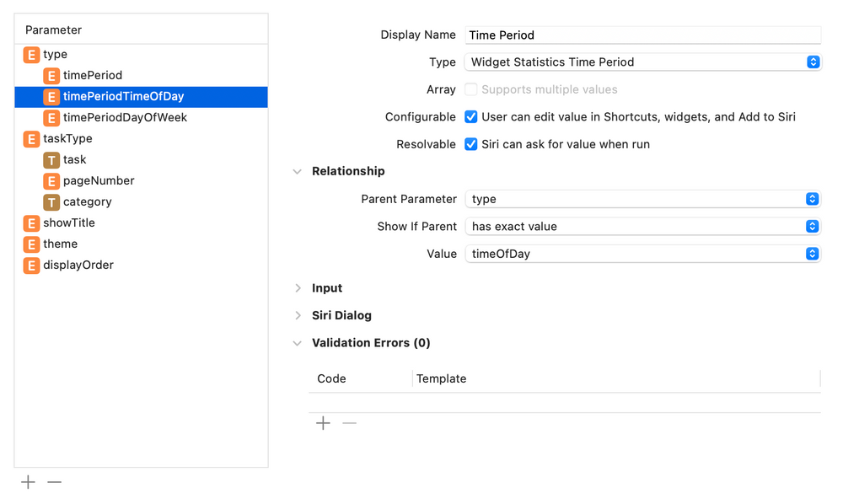This screenshot has width=843, height=504.
Task: Expand the Input section
Action: pos(297,287)
